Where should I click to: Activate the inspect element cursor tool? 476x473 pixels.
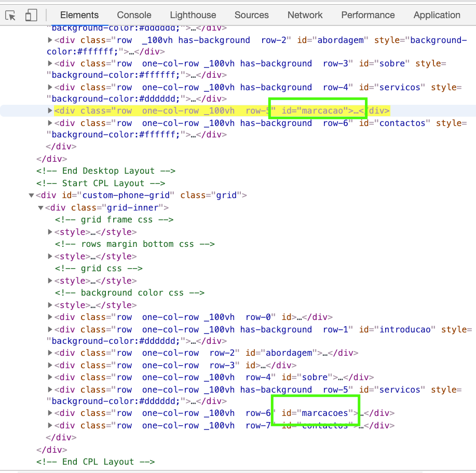pos(10,16)
